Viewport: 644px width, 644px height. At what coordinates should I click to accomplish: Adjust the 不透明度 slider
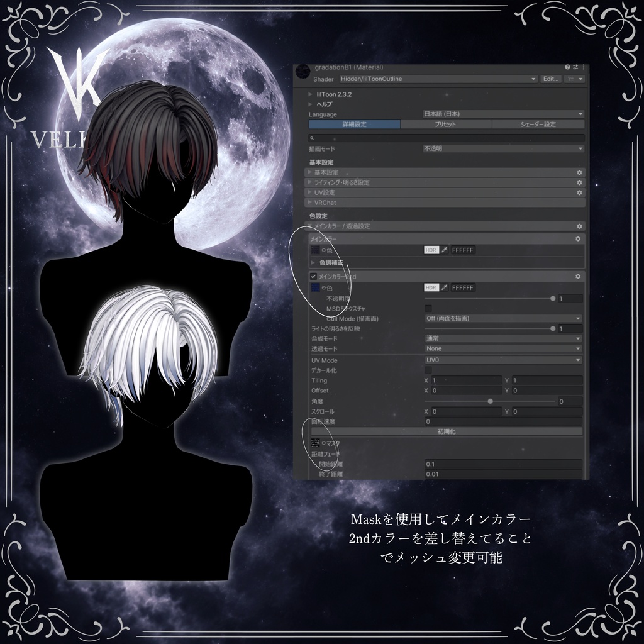(x=490, y=299)
